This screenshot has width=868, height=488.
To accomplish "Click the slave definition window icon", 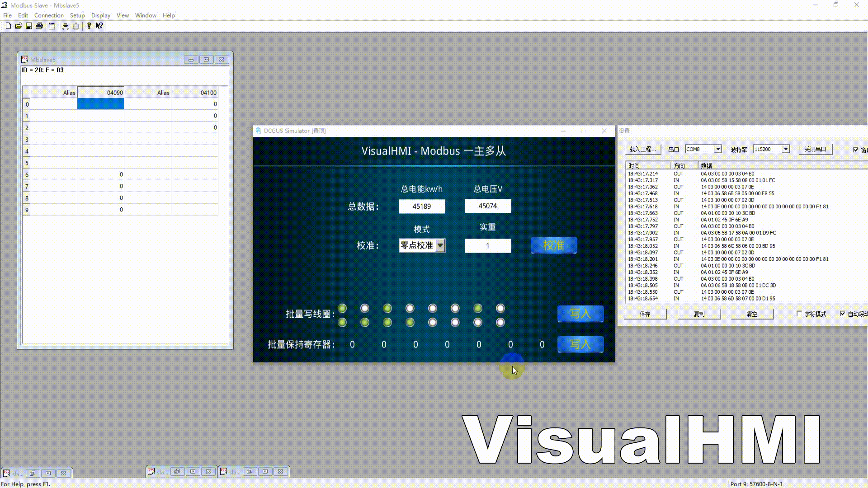I will [x=52, y=26].
